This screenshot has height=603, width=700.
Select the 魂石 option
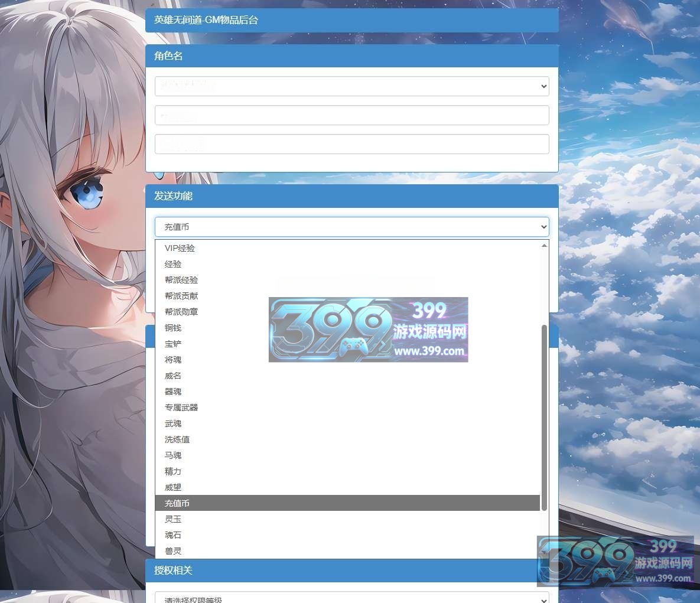pyautogui.click(x=347, y=535)
